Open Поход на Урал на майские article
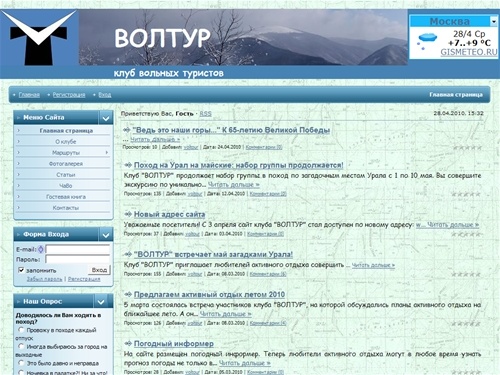Image resolution: width=500 pixels, height=375 pixels. pos(239,165)
